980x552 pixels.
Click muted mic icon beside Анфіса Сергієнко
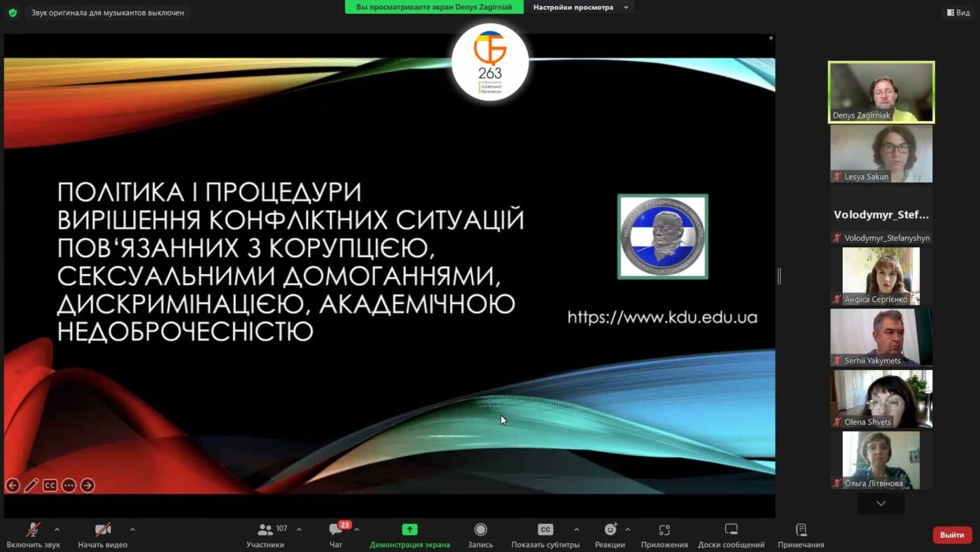(836, 299)
